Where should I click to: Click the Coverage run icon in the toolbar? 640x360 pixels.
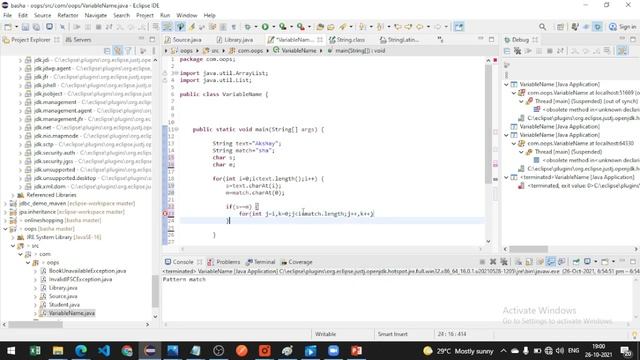(282, 27)
